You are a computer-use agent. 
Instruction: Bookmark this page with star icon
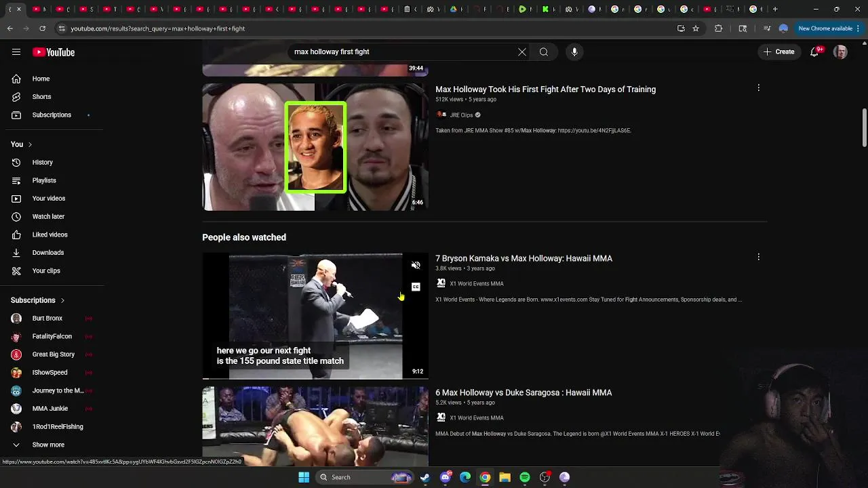click(696, 28)
